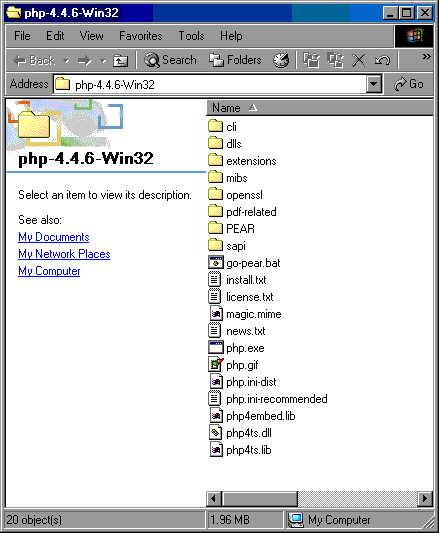The image size is (439, 533).
Task: Click the Copy To toolbar icon
Action: click(335, 61)
